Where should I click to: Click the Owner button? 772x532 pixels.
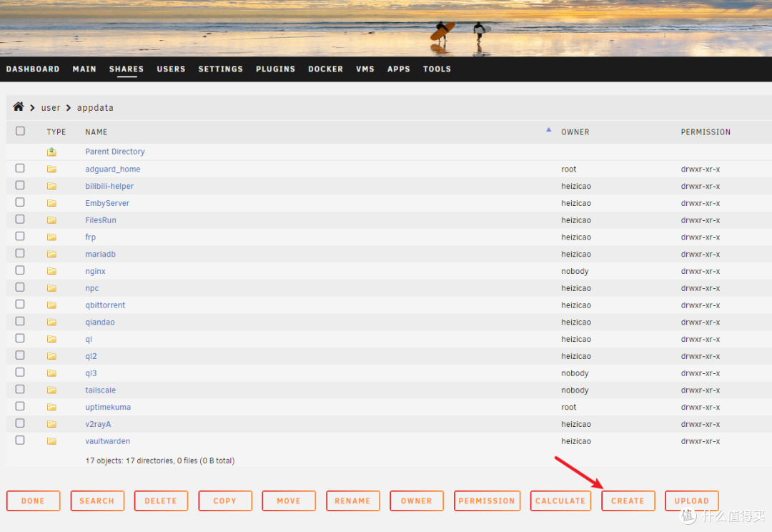(417, 501)
